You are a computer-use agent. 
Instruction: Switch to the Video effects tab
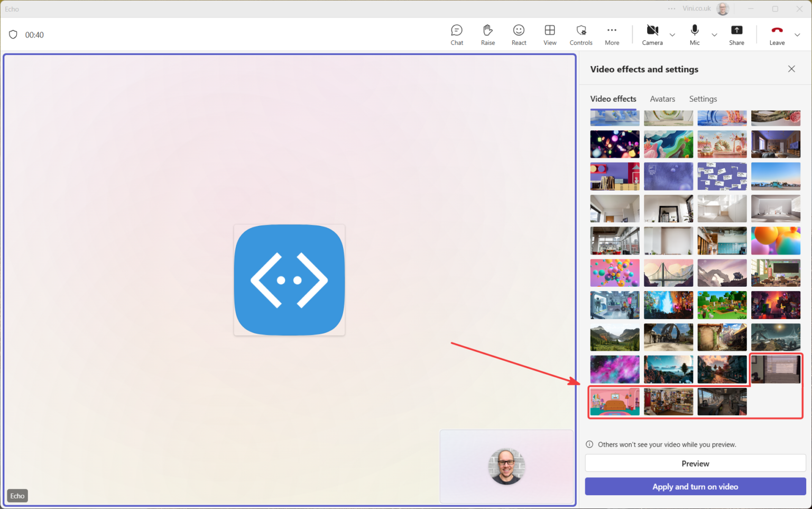tap(613, 99)
